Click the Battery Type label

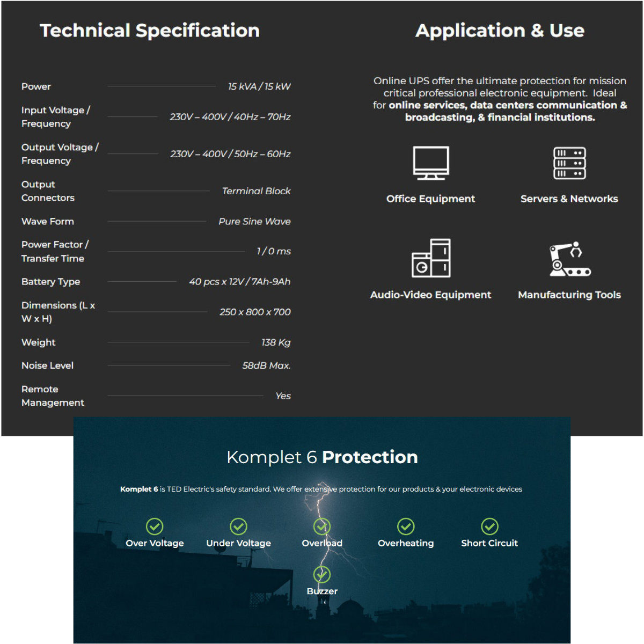coord(50,282)
